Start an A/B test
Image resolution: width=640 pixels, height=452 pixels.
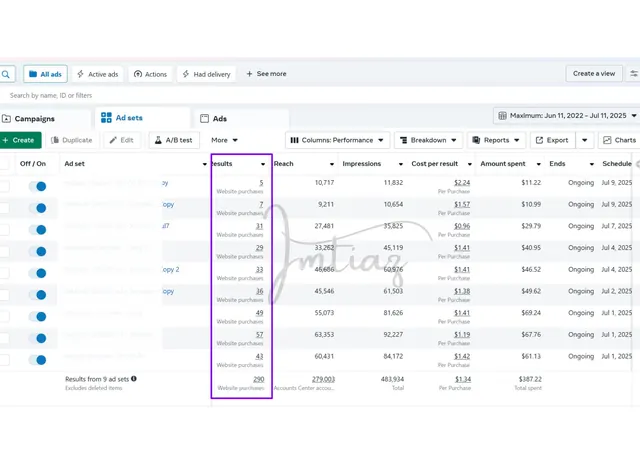point(173,140)
